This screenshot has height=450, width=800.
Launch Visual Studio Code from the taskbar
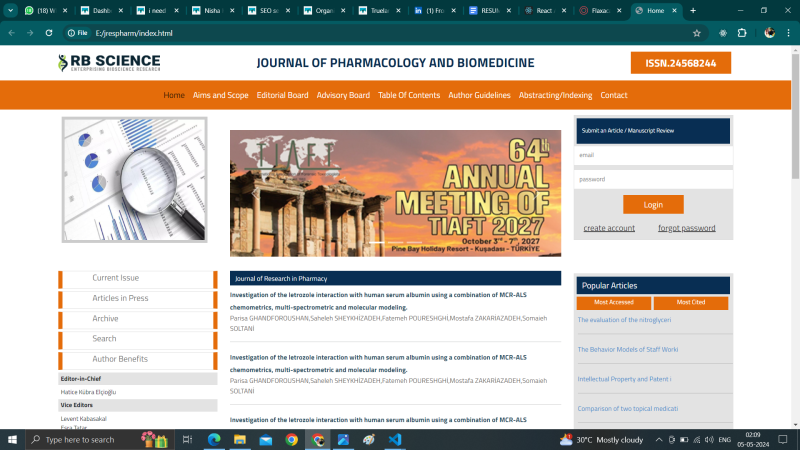tap(395, 439)
